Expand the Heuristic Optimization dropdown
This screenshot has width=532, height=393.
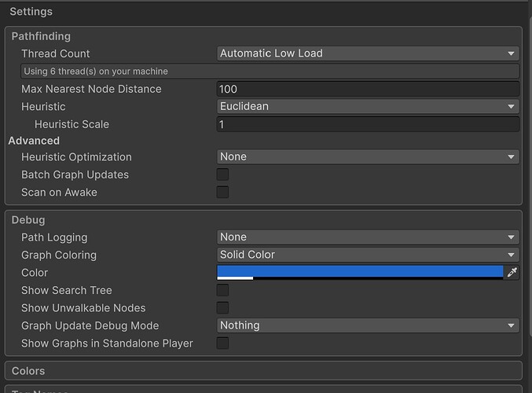click(367, 157)
